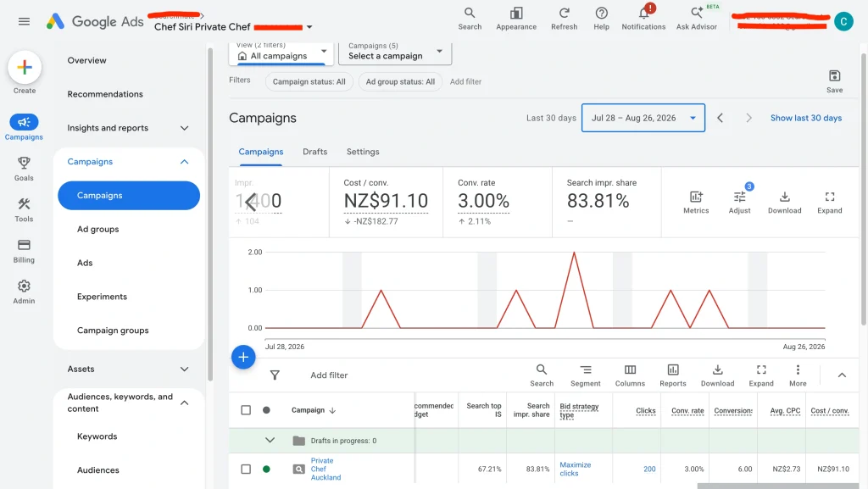Open Goals in left rail
The image size is (868, 489).
(24, 169)
